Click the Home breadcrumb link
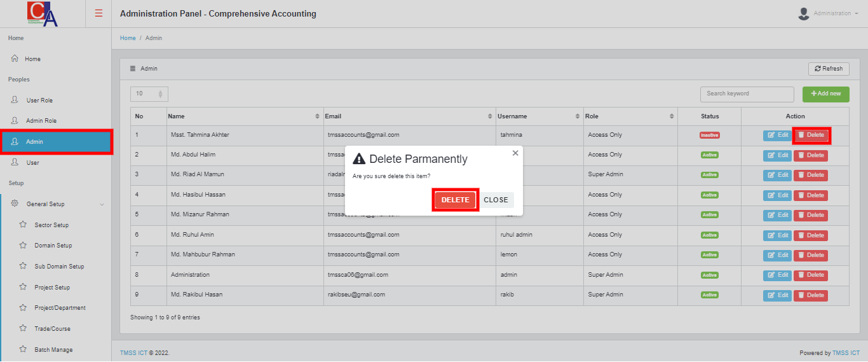Image resolution: width=868 pixels, height=362 pixels. [x=128, y=38]
